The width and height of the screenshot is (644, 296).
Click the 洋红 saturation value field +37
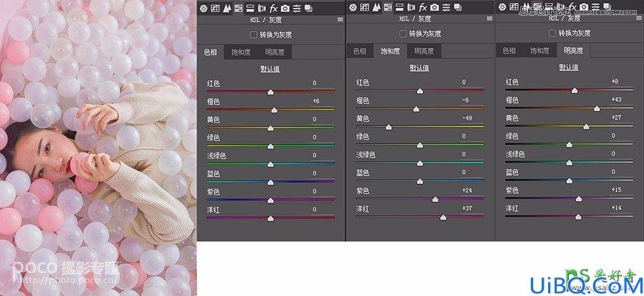(469, 209)
